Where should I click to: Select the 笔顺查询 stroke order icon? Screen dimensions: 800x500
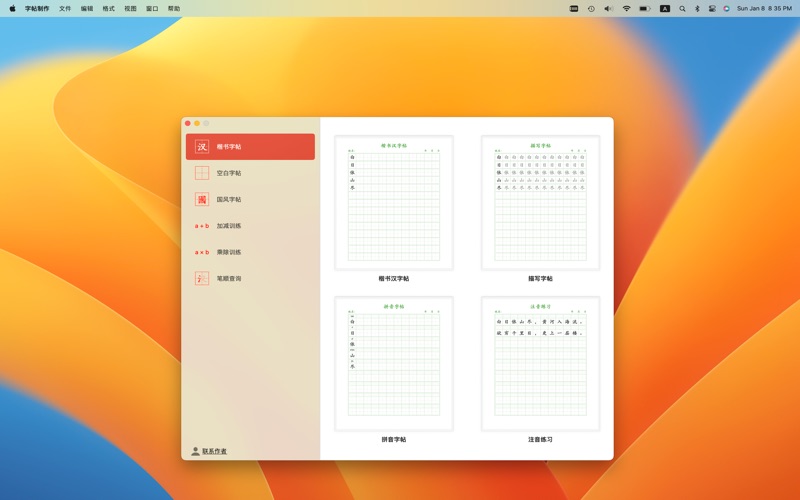(x=202, y=279)
